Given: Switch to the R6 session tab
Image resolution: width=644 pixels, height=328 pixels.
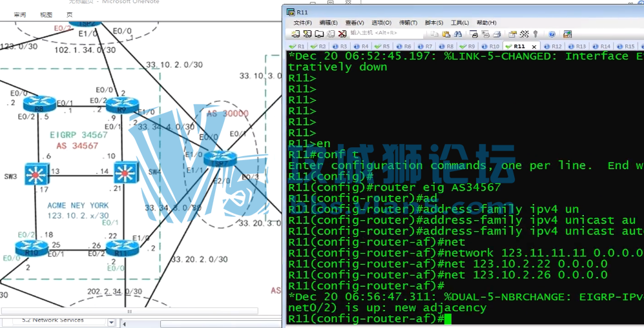Looking at the screenshot, I should 404,46.
